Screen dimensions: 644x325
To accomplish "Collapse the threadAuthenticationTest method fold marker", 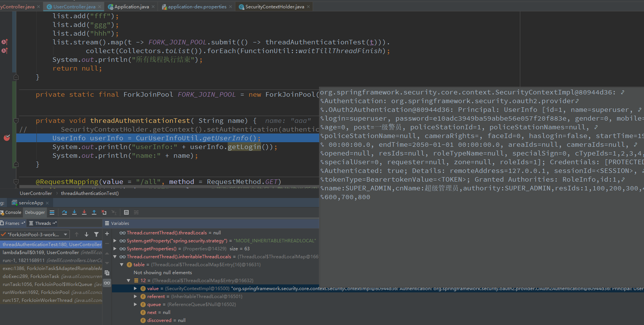I will 16,121.
